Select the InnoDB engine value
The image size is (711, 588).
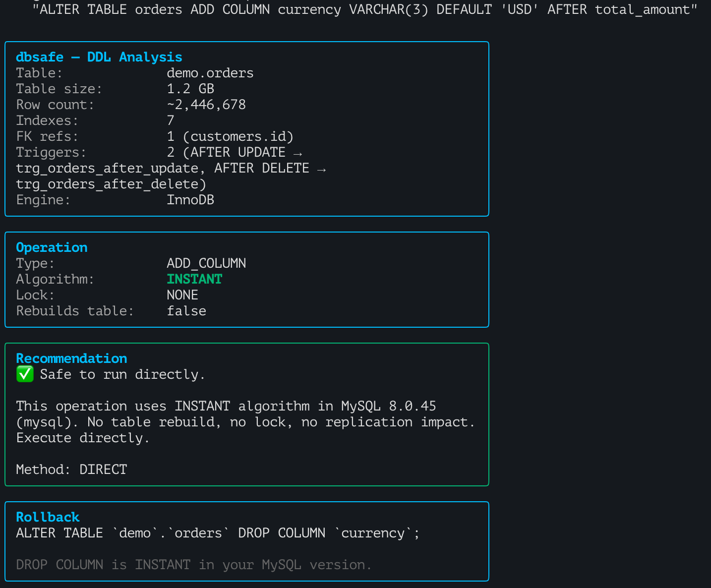click(190, 199)
